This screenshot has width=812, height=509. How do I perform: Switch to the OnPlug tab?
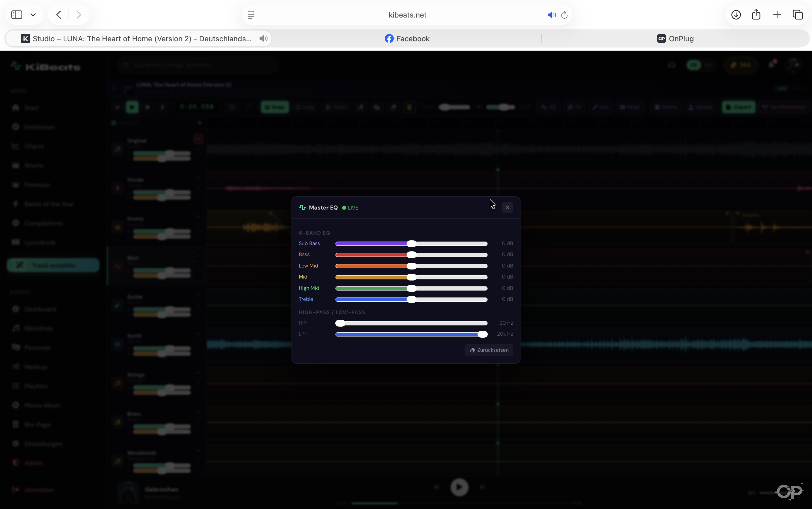coord(675,39)
